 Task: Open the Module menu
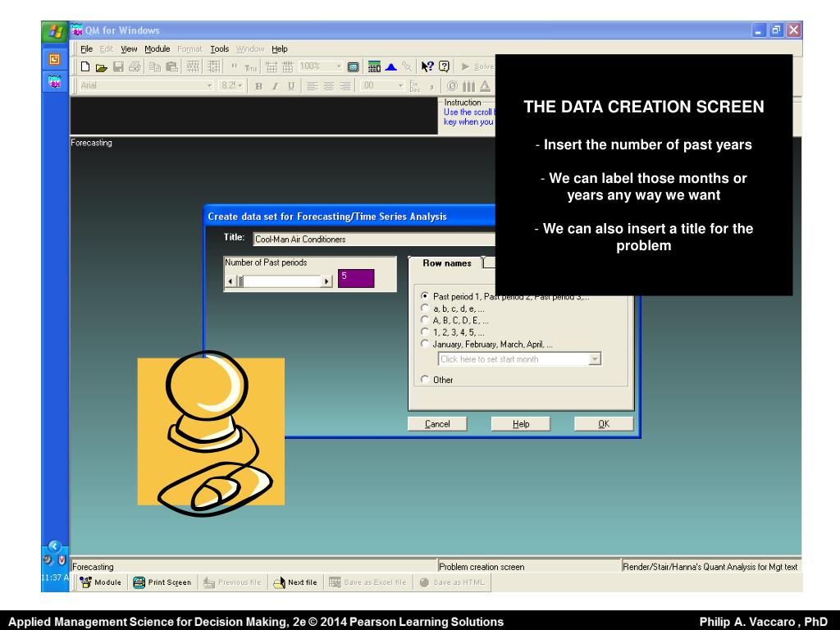[x=157, y=48]
